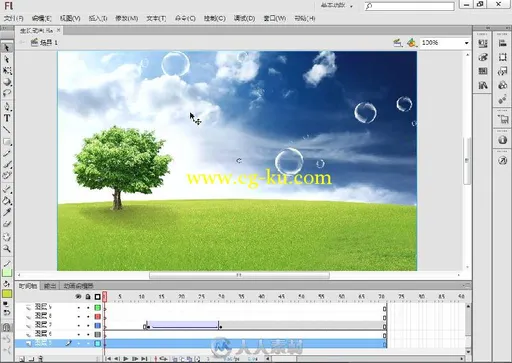Select the 3D Rotation tool
This screenshot has height=363, width=512.
[7, 82]
